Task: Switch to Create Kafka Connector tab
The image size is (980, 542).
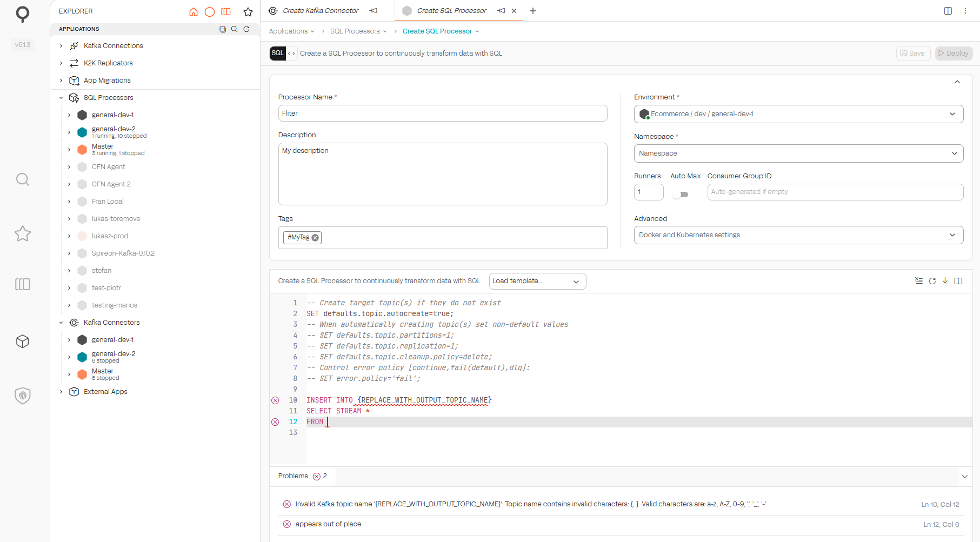Action: point(321,11)
